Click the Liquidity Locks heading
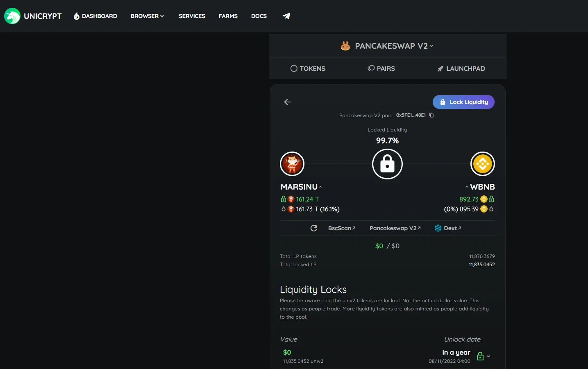 313,290
